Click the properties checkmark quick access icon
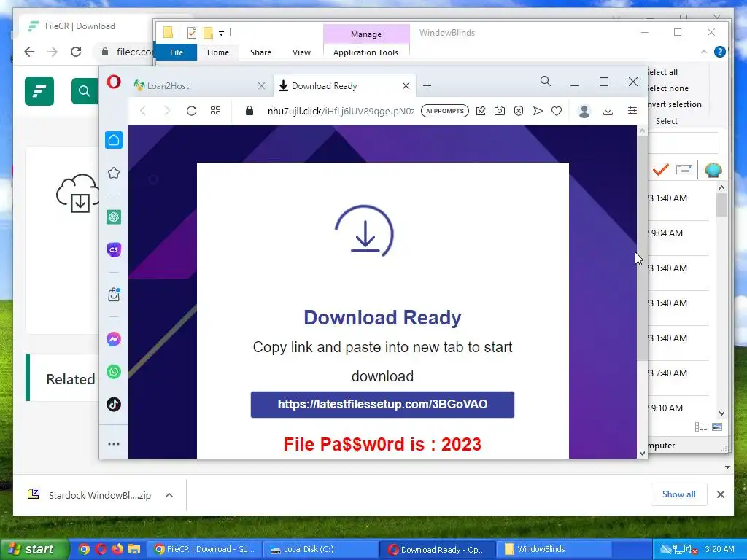The image size is (747, 560). pyautogui.click(x=192, y=32)
